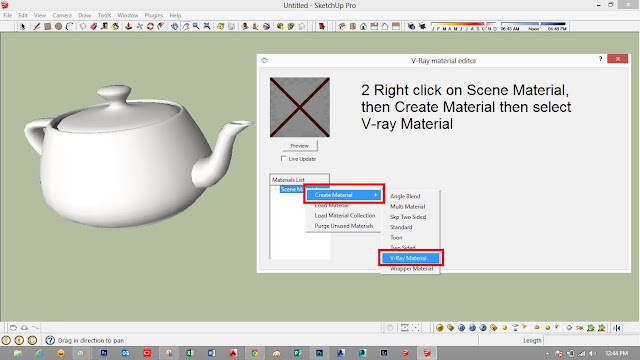Switch to Right view
Viewport: 640px width, 360px height.
pos(374,27)
